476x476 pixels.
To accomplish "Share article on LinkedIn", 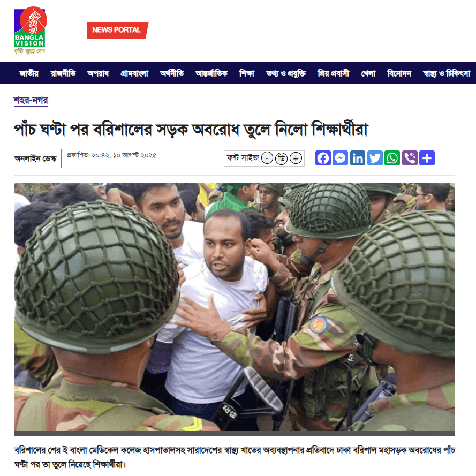I will tap(357, 158).
